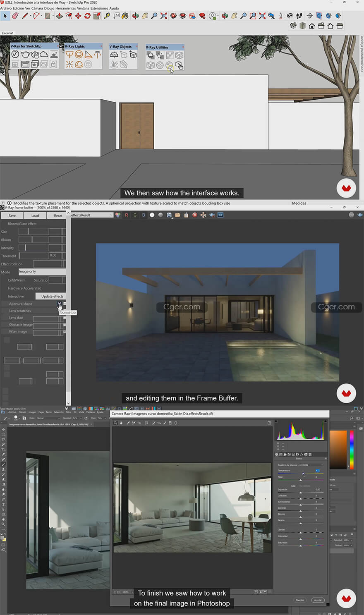Open the Mode dropdown showing Image only

click(x=42, y=272)
